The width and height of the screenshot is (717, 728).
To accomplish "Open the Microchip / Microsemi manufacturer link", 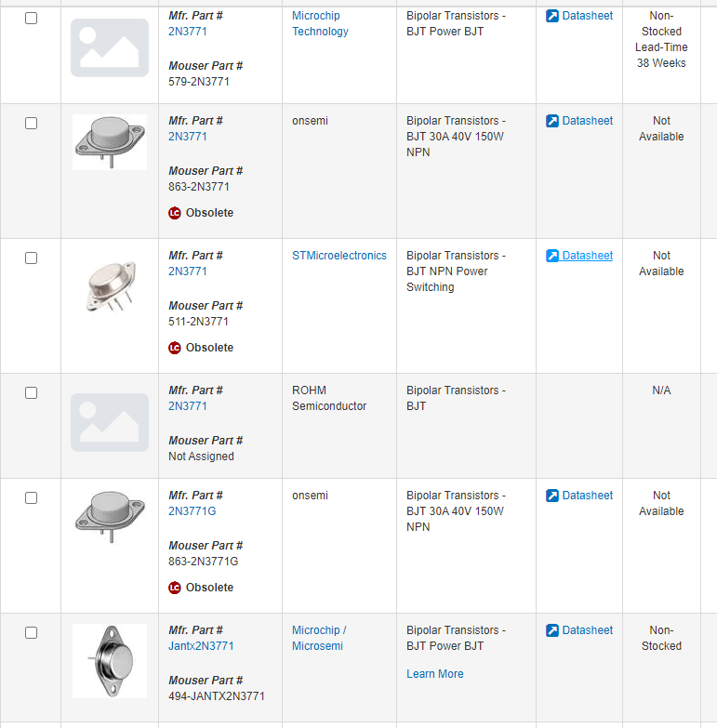I will [318, 638].
